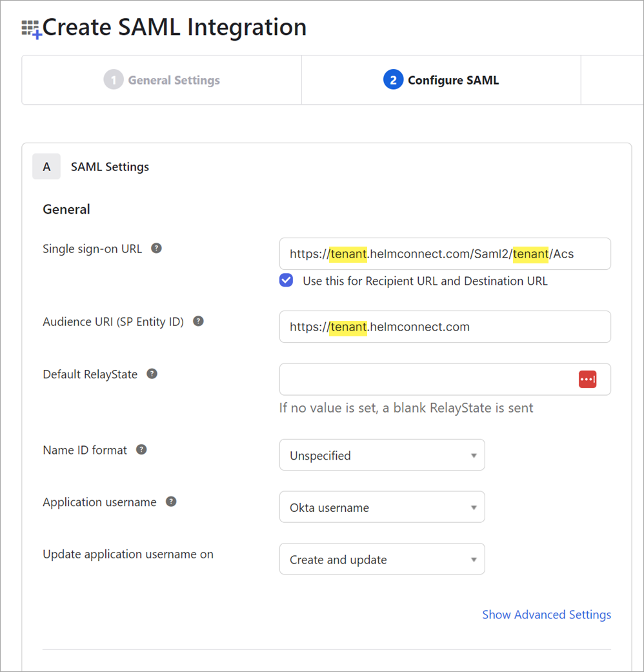Click the blue step 2 circle icon
Viewport: 644px width, 672px height.
point(393,79)
